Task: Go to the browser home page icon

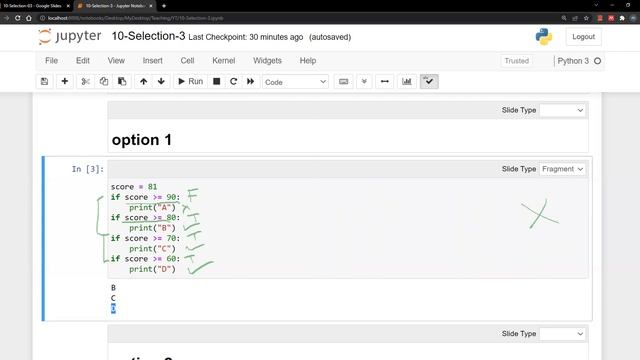Action: coord(29,18)
